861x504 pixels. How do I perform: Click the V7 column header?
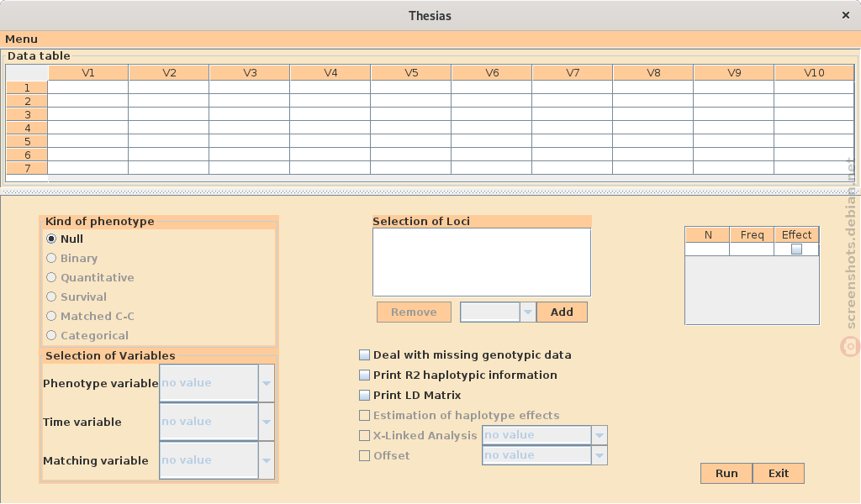[572, 73]
